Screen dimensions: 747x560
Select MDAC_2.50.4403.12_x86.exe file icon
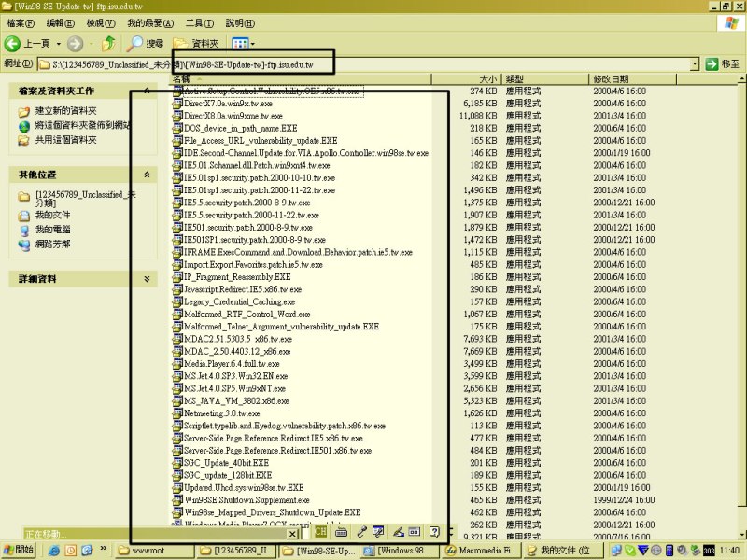(x=177, y=352)
